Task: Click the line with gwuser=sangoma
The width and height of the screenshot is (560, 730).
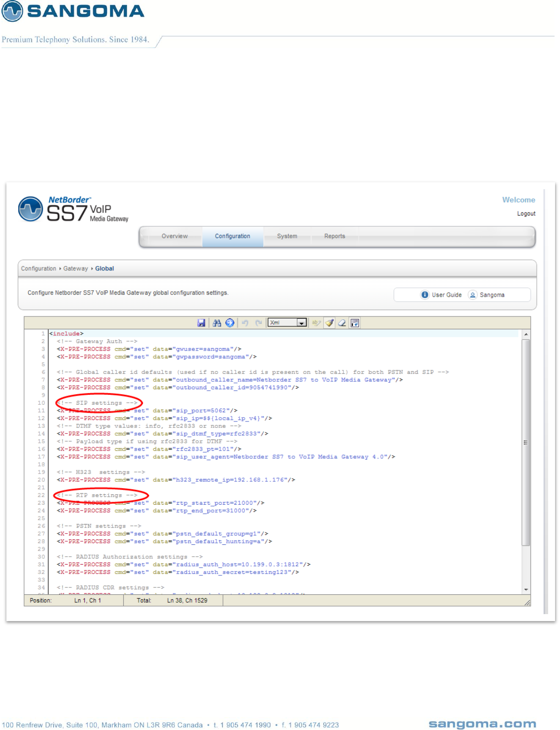Action: coord(149,349)
